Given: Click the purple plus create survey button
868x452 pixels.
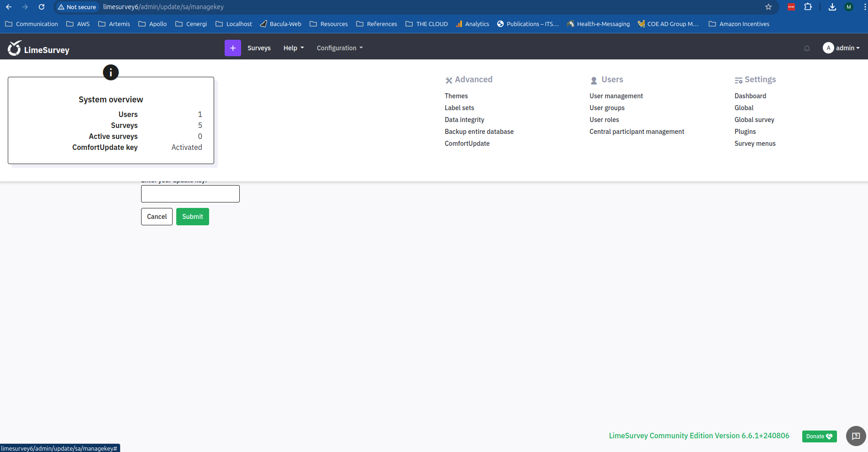Looking at the screenshot, I should pyautogui.click(x=232, y=48).
